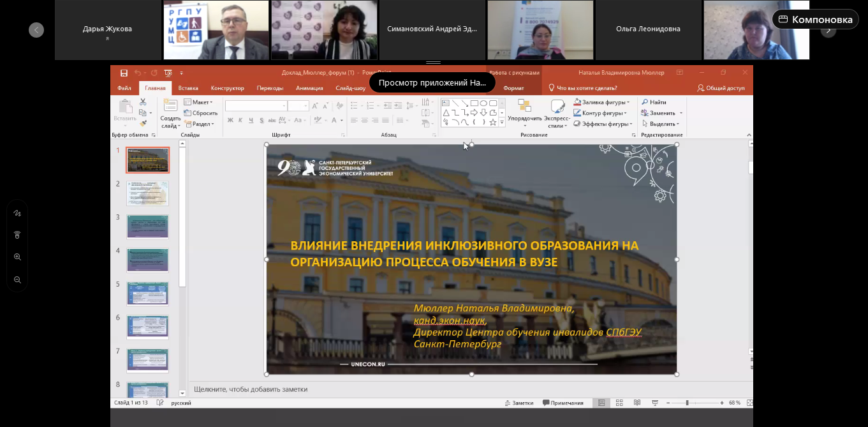
Task: Click the Save icon in quick access toolbar
Action: pos(124,73)
